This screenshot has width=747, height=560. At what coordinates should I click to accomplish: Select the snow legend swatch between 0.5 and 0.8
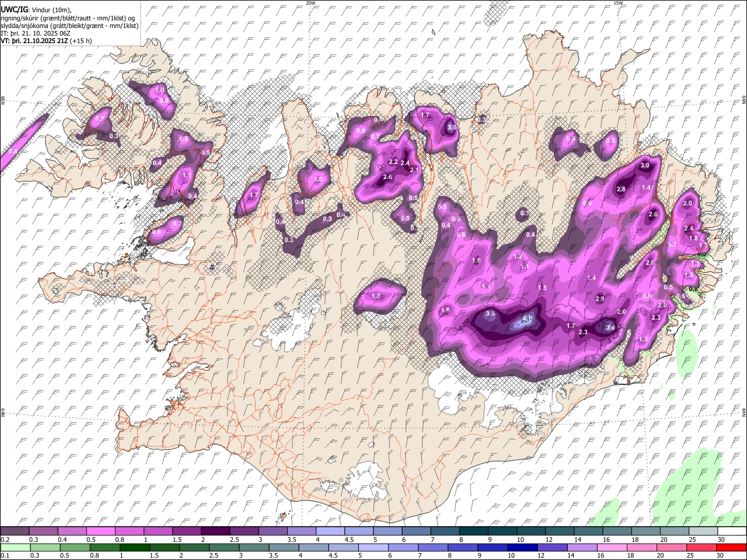tap(100, 531)
